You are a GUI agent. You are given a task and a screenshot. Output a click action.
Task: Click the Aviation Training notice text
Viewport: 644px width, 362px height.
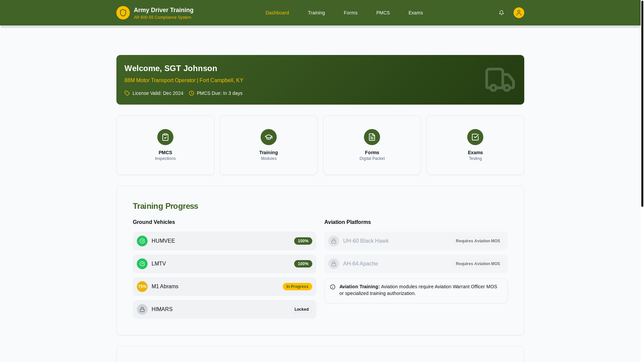418,290
